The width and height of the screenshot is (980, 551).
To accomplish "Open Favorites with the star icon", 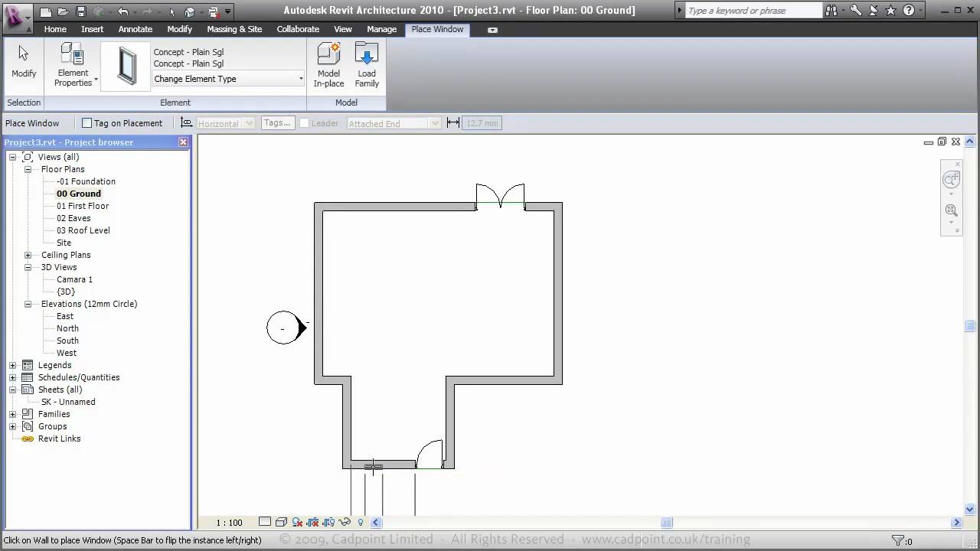I will [890, 11].
